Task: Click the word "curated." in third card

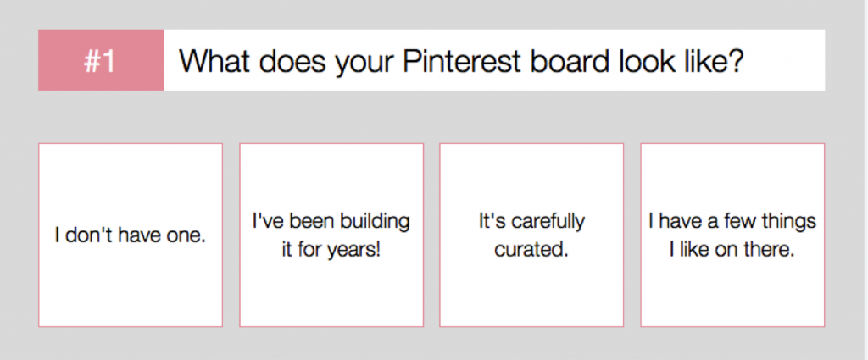Action: 531,252
